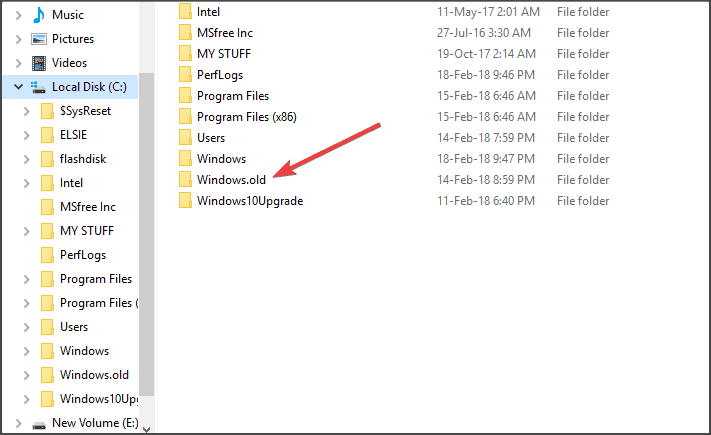Screen dimensions: 711x435
Task: Select Pictures label in navigation pane
Action: pos(73,39)
